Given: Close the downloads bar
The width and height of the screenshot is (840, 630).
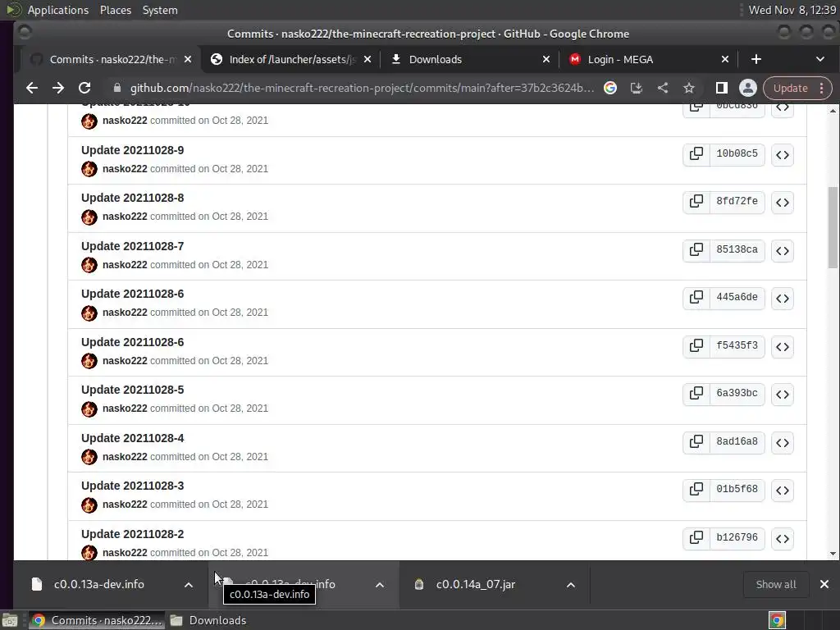Looking at the screenshot, I should pyautogui.click(x=824, y=584).
